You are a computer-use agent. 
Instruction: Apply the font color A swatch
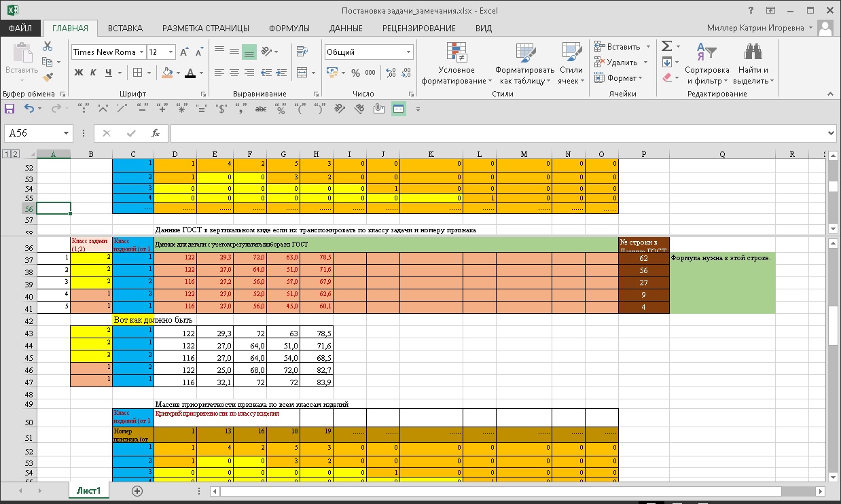pos(190,73)
